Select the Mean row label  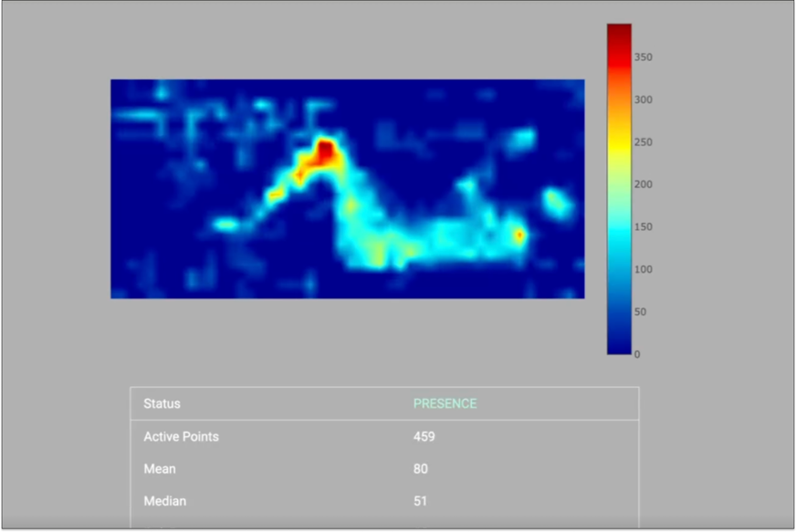point(158,469)
